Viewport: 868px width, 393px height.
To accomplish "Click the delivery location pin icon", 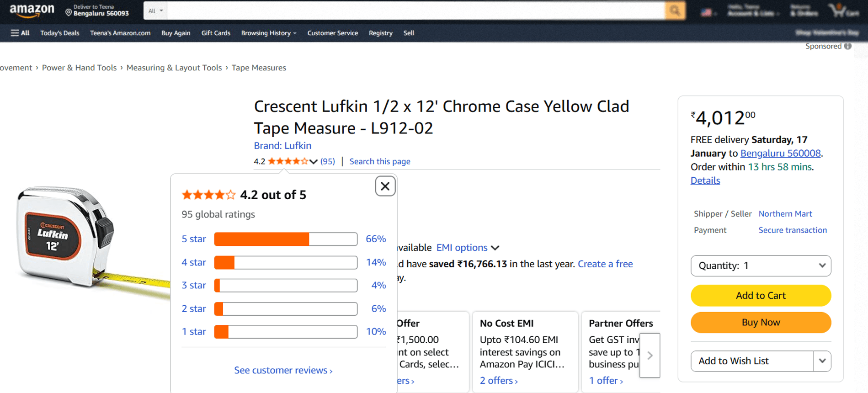I will [x=69, y=13].
